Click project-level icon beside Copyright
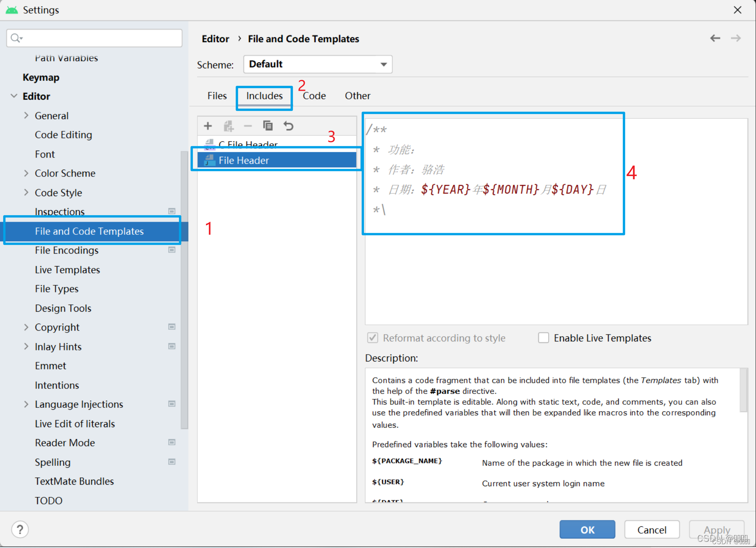756x548 pixels. tap(172, 327)
